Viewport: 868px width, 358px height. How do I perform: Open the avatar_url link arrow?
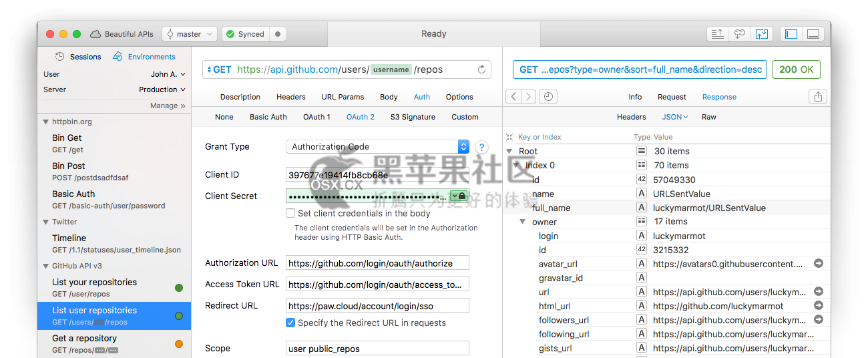(818, 264)
